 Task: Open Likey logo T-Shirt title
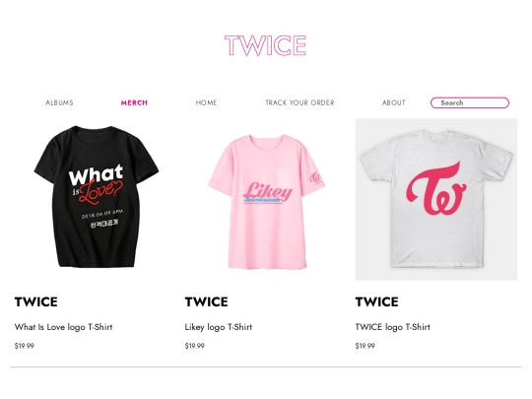point(219,327)
